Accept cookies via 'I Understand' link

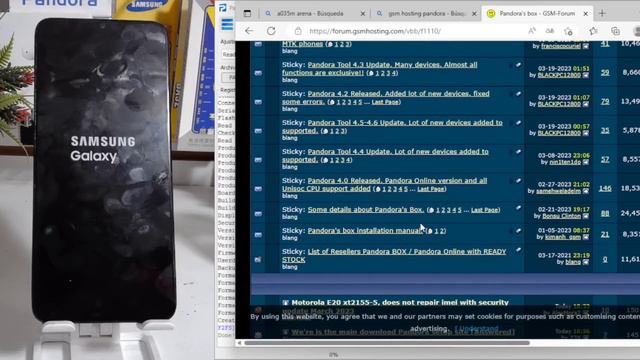tap(476, 329)
